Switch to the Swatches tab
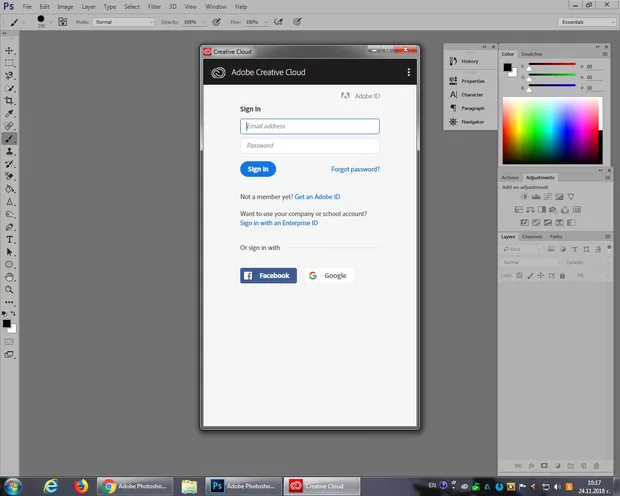The image size is (620, 496). [x=532, y=54]
